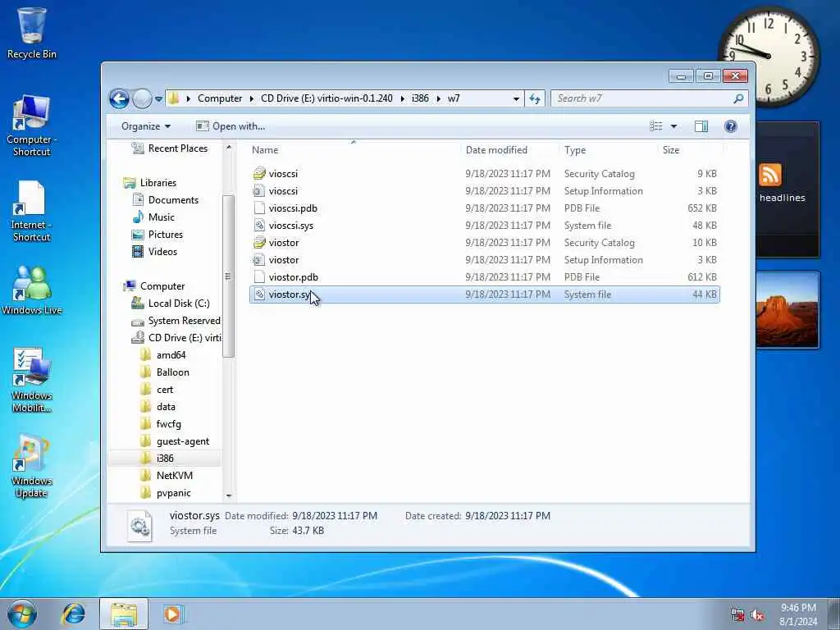The width and height of the screenshot is (840, 630).
Task: Open the Windows Start menu
Action: pyautogui.click(x=22, y=614)
